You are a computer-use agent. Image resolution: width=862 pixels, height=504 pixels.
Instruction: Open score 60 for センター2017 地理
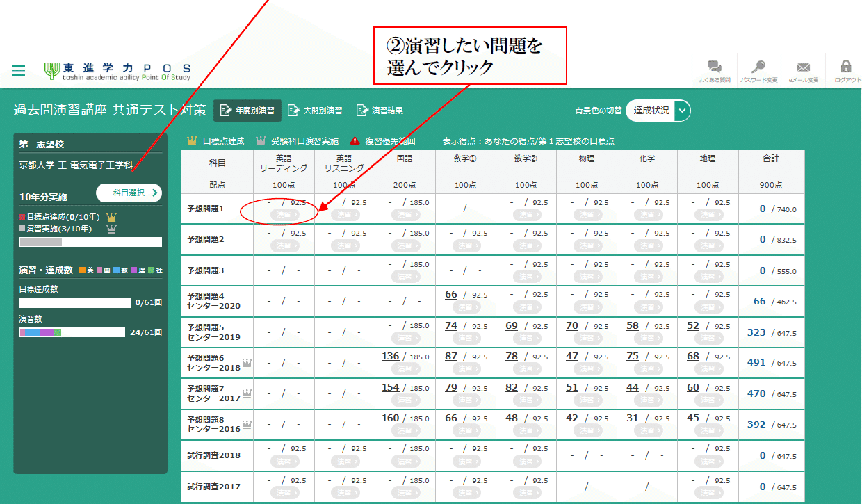click(693, 387)
